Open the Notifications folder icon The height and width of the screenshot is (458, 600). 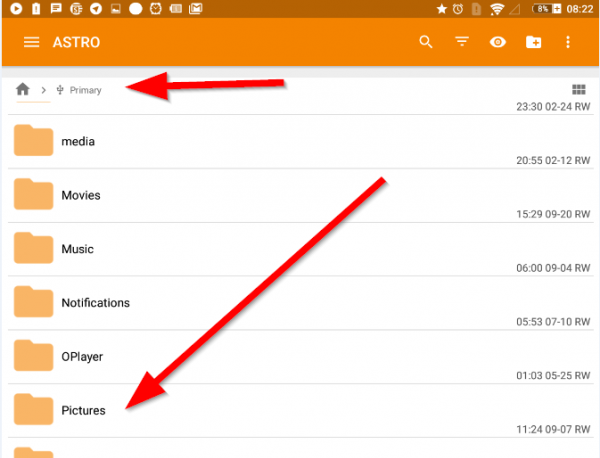pos(33,302)
